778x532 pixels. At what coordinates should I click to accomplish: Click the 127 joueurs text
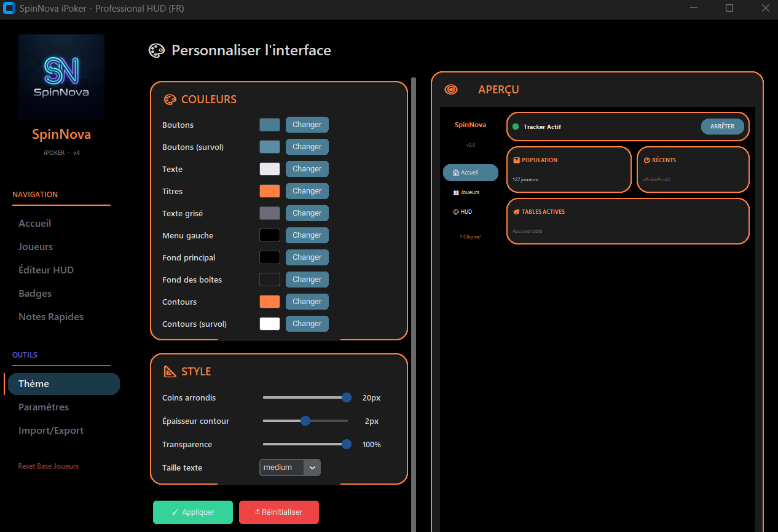pos(525,180)
